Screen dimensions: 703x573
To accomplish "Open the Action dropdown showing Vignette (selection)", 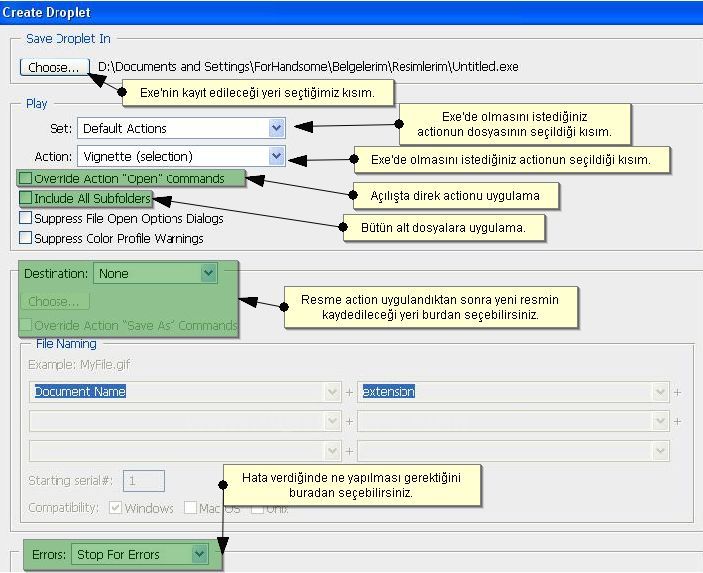I will [x=181, y=156].
